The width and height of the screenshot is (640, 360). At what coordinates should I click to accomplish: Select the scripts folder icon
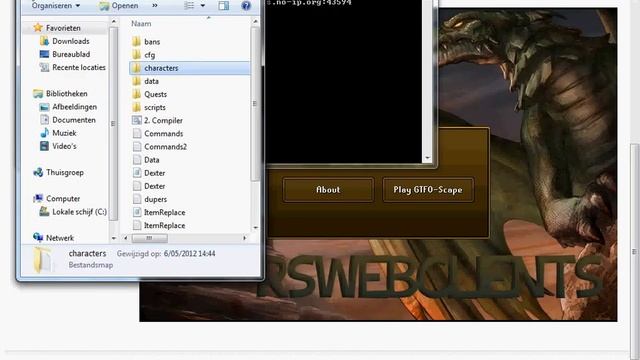click(137, 107)
